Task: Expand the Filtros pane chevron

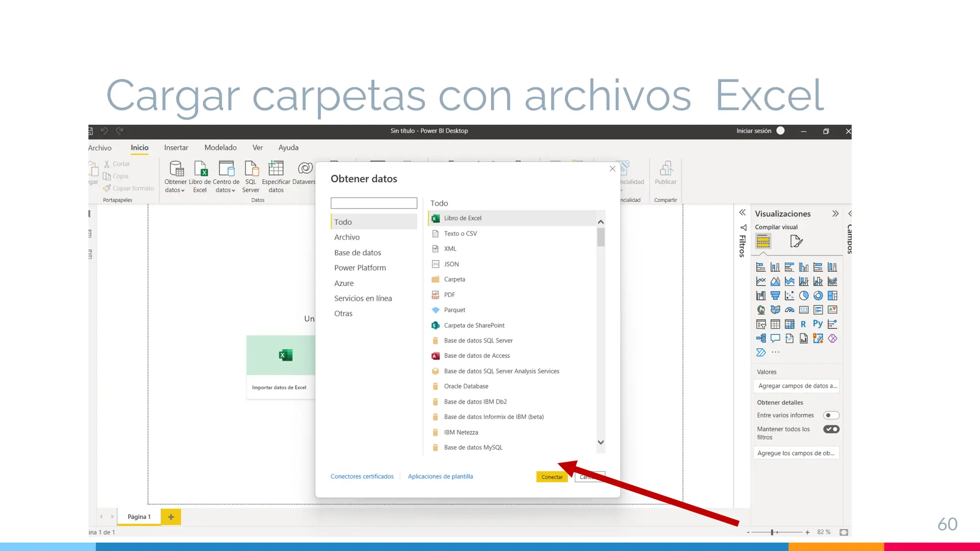Action: tap(742, 212)
